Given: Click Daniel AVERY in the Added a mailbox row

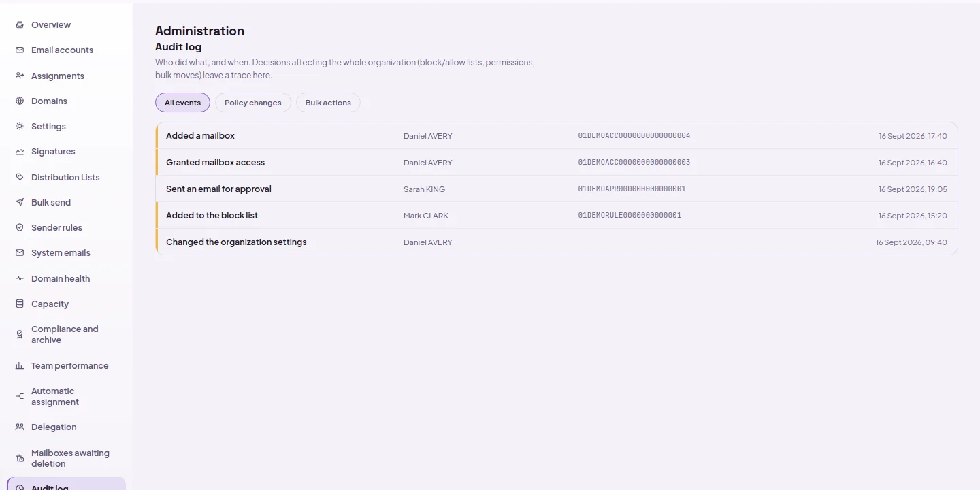Looking at the screenshot, I should (428, 136).
